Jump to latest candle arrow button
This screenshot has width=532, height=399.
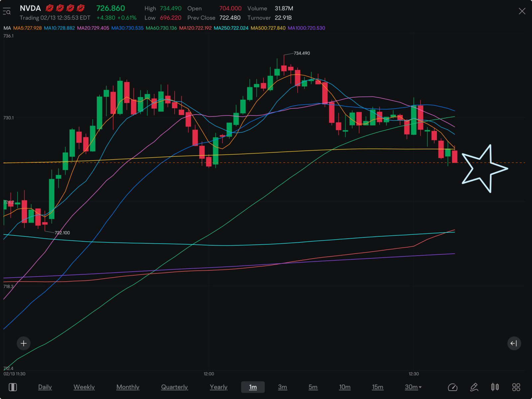(514, 343)
